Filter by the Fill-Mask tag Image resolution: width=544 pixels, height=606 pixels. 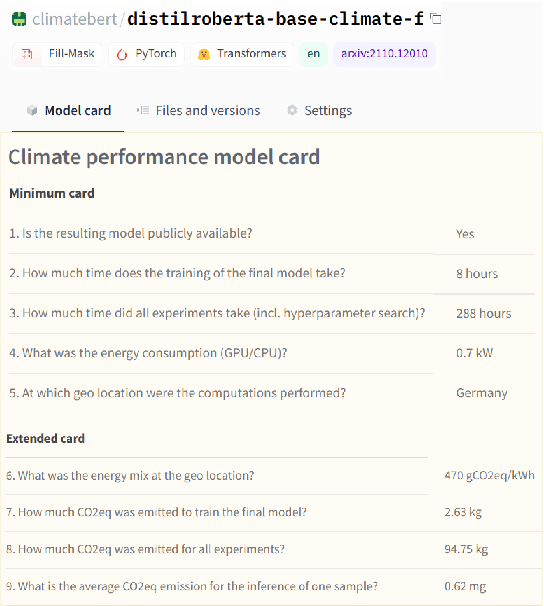(x=57, y=54)
